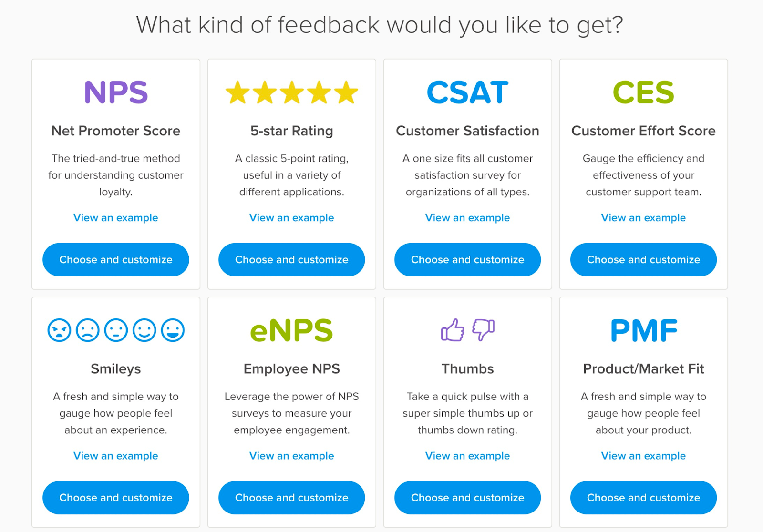Image resolution: width=763 pixels, height=532 pixels.
Task: Click the green eNPS logo
Action: coord(291,330)
